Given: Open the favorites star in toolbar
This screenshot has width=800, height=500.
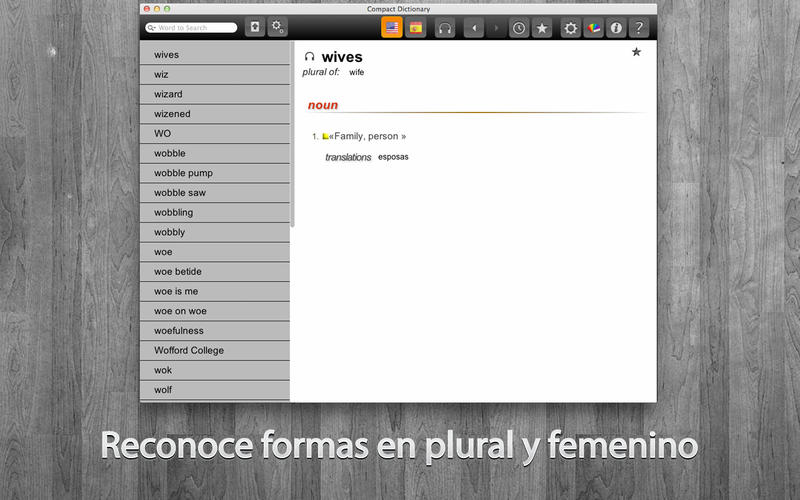Looking at the screenshot, I should coord(542,28).
